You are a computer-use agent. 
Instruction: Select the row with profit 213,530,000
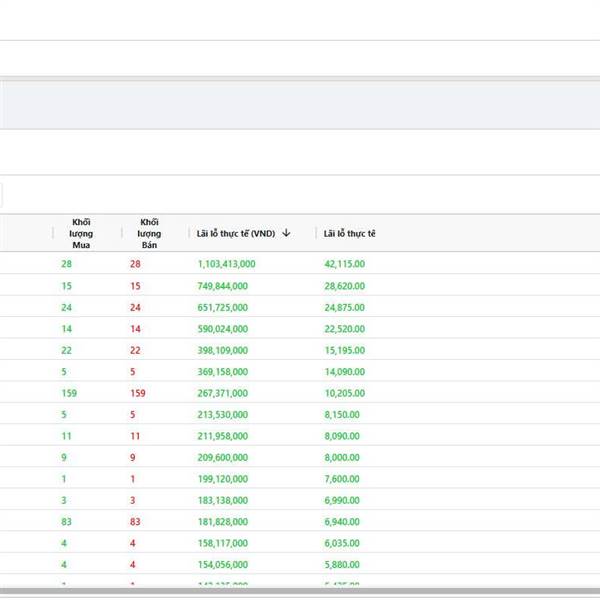pos(222,415)
